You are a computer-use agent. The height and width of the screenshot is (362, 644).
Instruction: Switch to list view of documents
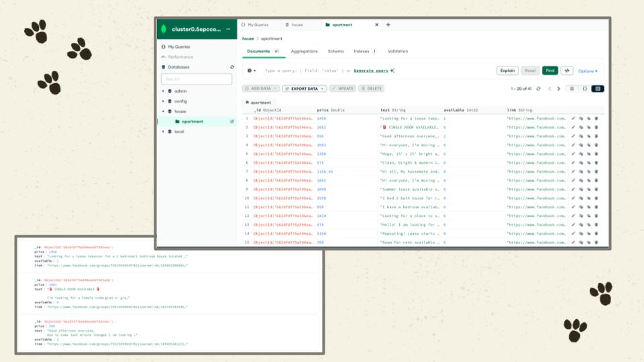pos(572,88)
